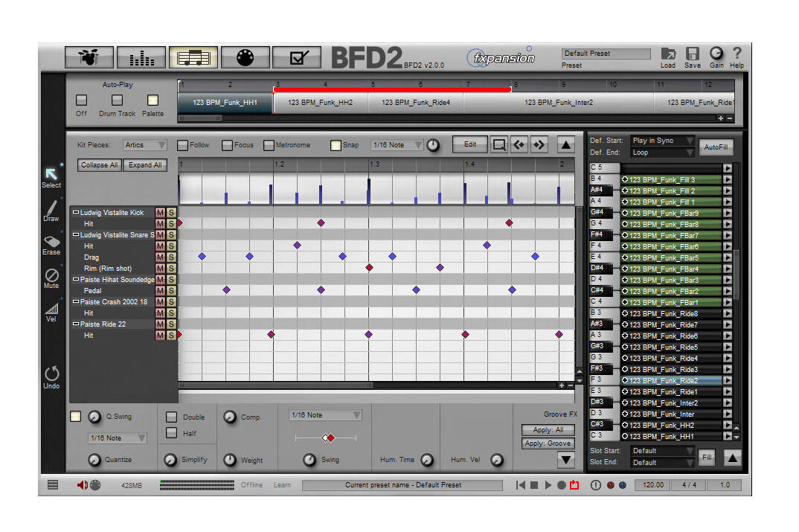Click the Undo arrow icon
Image resolution: width=799 pixels, height=532 pixels.
pyautogui.click(x=51, y=374)
